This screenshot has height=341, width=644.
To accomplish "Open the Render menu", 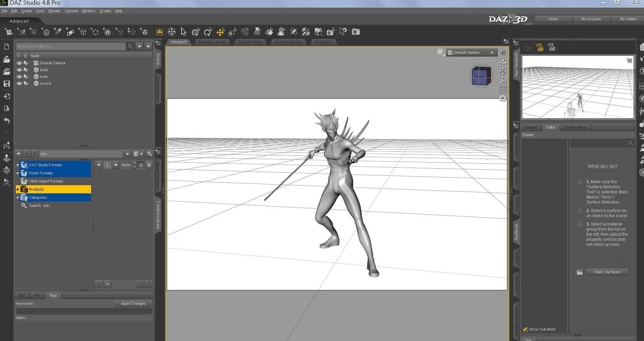I will pyautogui.click(x=54, y=11).
